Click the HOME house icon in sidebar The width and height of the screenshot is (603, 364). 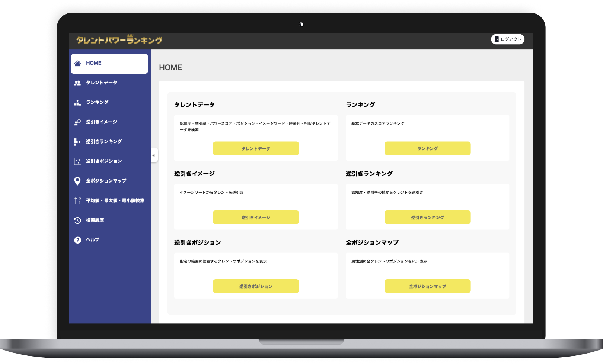coord(77,63)
